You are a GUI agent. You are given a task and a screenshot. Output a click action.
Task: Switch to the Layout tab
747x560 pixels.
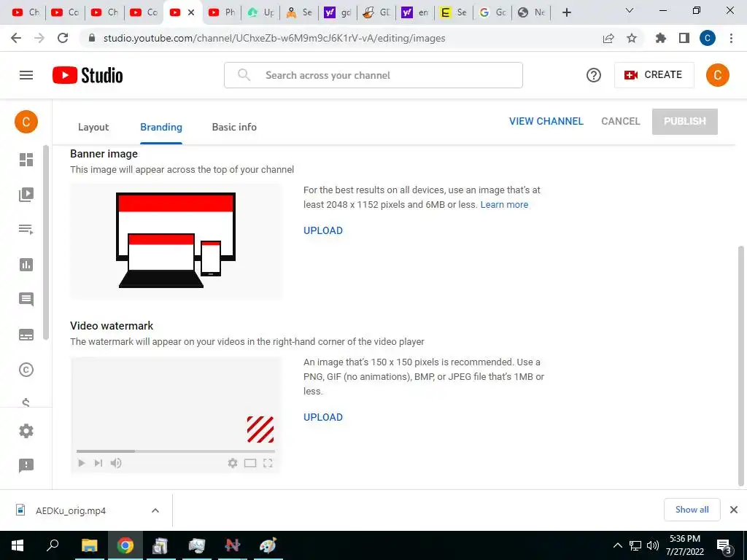(93, 127)
